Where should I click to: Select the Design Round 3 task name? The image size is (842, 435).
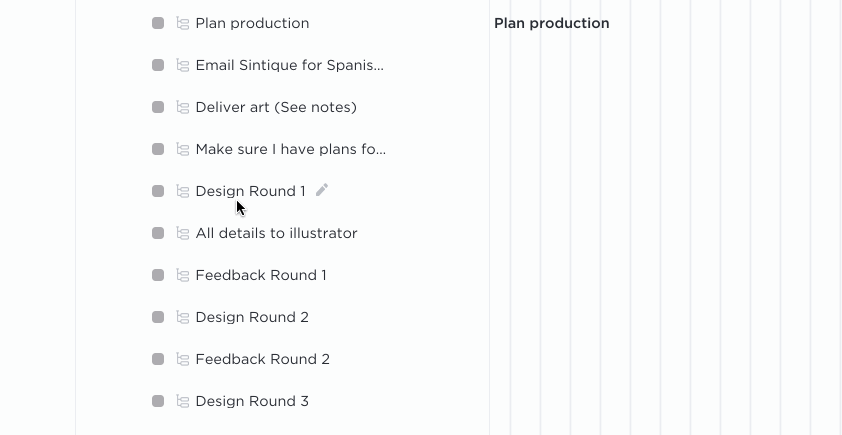[252, 402]
